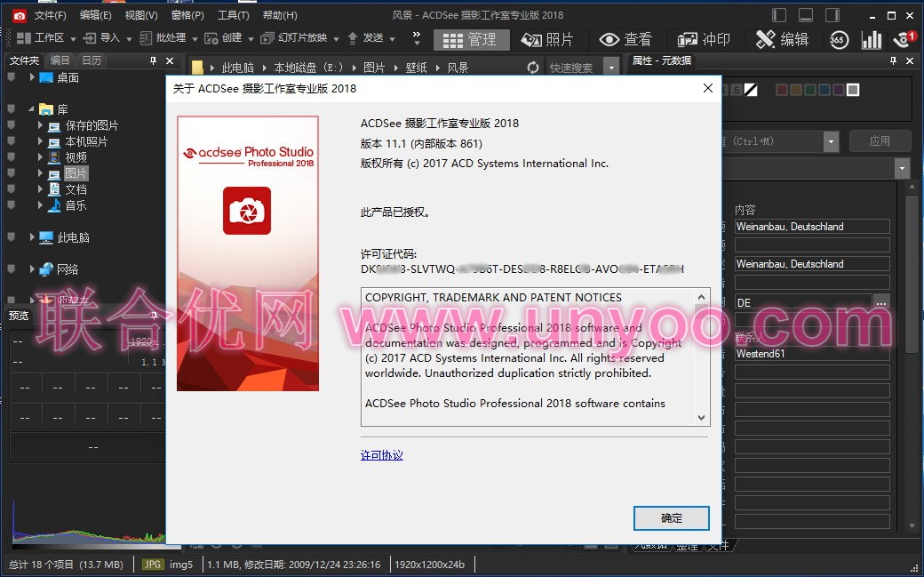
Task: Pin the Properties - Metadata panel
Action: click(894, 60)
